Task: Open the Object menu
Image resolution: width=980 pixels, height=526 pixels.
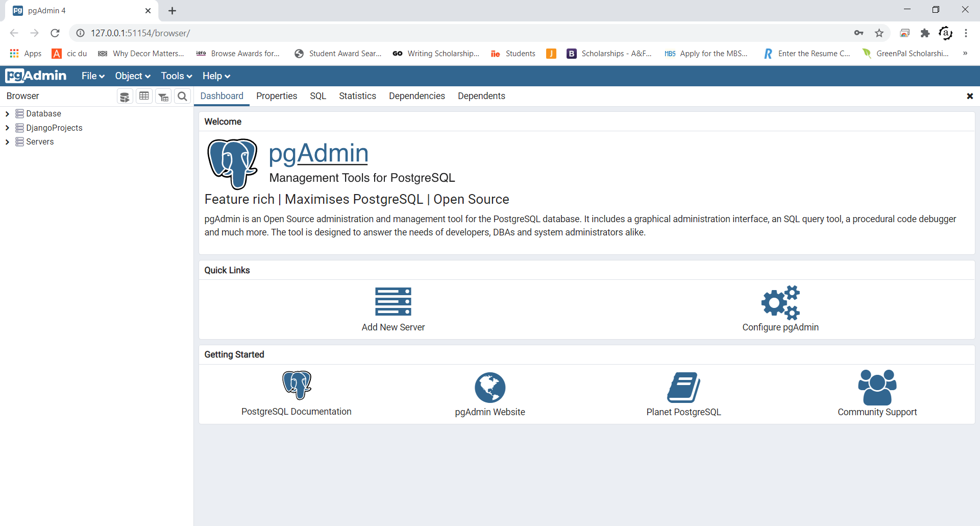Action: click(133, 76)
